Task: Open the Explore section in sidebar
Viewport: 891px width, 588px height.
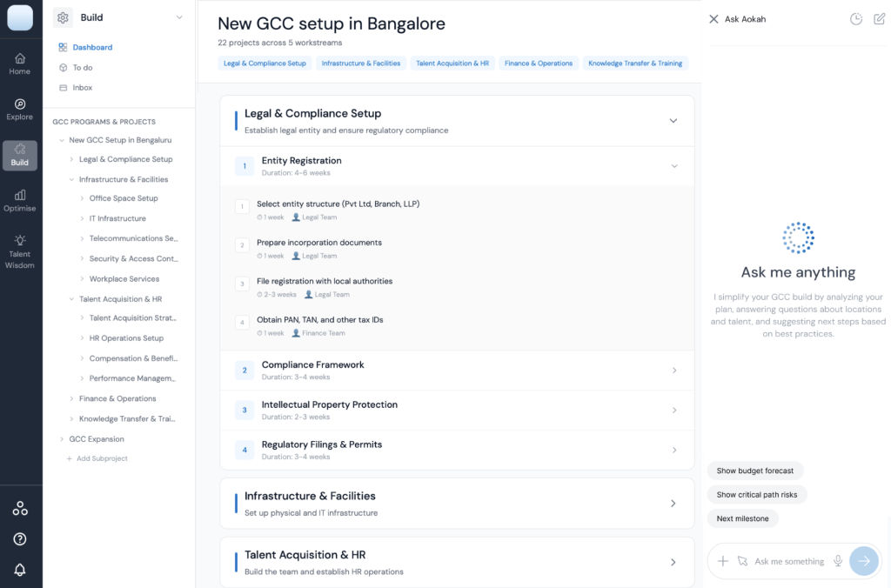Action: pos(19,109)
